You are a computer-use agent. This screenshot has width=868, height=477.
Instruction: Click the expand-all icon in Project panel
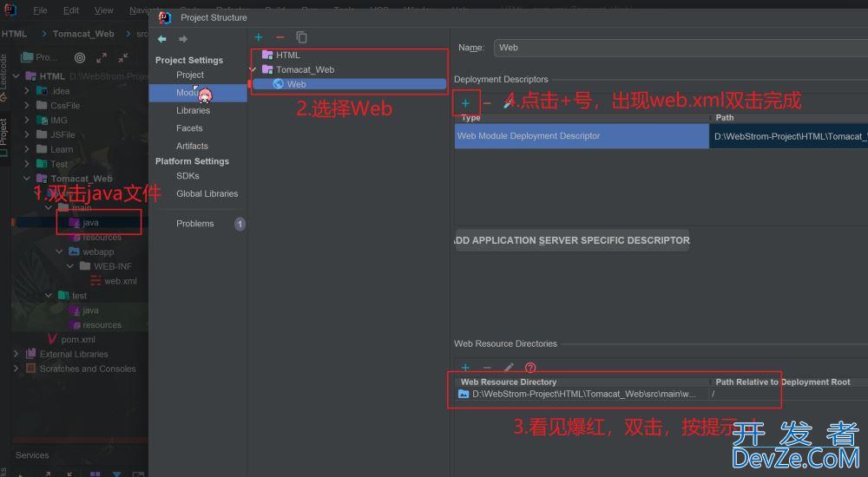coord(102,57)
